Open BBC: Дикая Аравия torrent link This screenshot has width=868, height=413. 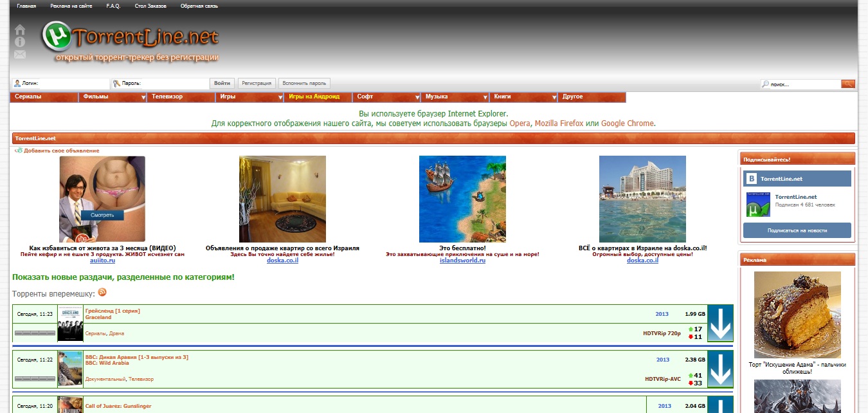pos(136,356)
